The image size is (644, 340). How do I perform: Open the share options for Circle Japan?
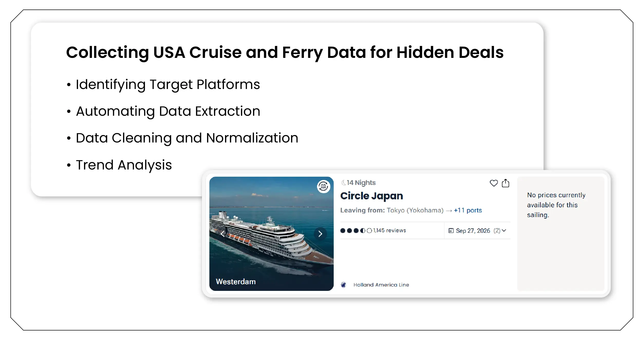click(x=505, y=183)
